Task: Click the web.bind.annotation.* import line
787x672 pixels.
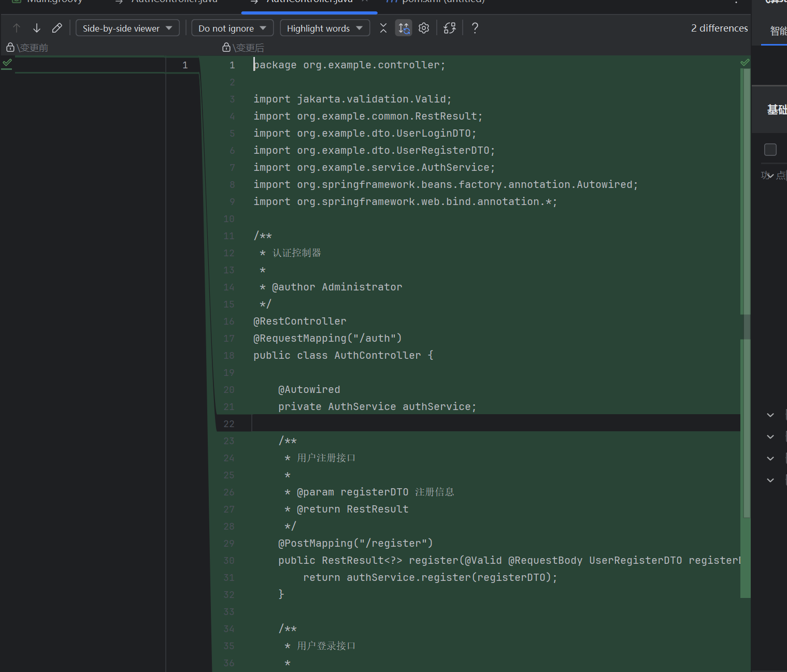Action: pyautogui.click(x=405, y=201)
